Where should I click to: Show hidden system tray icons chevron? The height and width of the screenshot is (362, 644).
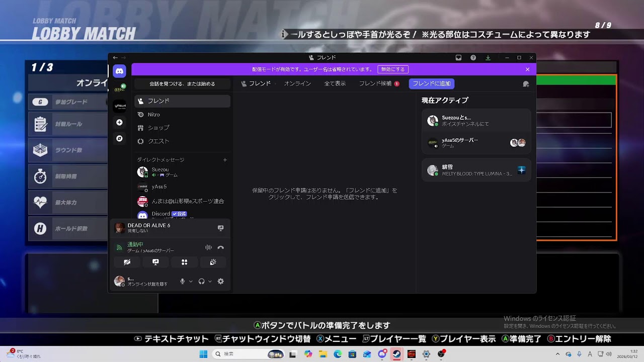pyautogui.click(x=557, y=354)
